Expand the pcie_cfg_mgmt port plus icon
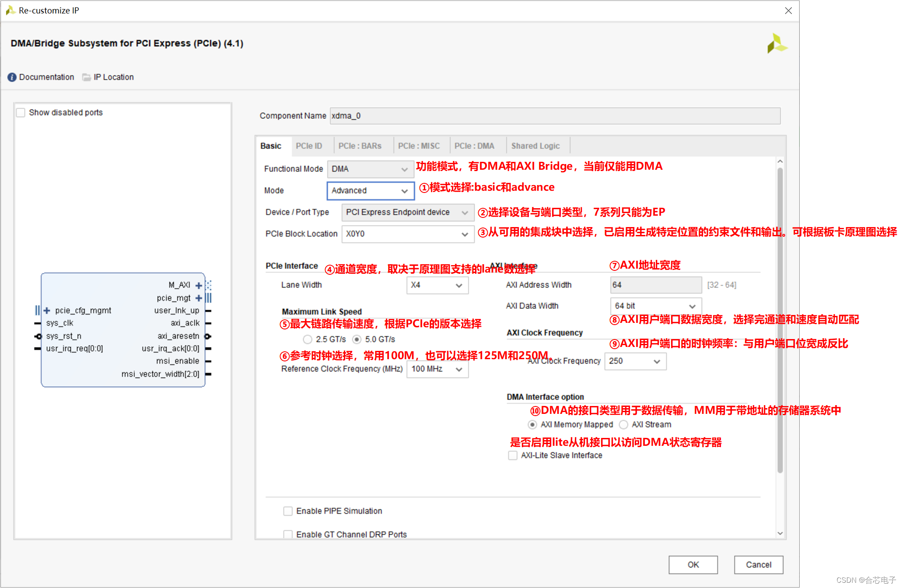903x588 pixels. [47, 311]
